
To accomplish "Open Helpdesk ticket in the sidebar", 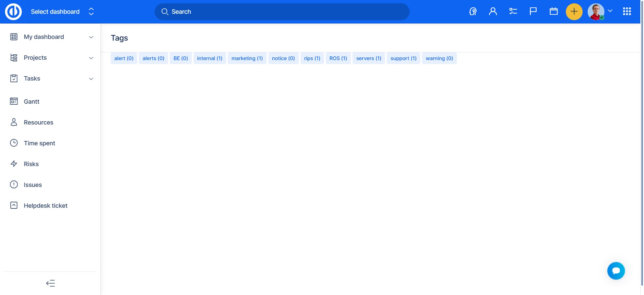I will pos(46,206).
